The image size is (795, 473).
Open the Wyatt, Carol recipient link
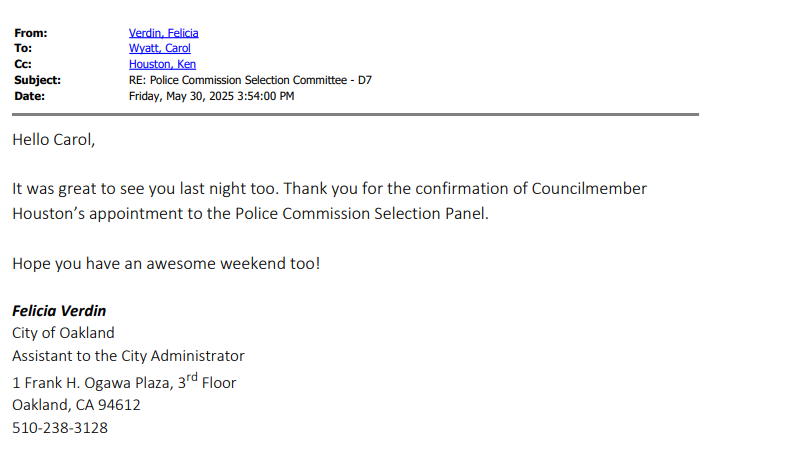[159, 48]
